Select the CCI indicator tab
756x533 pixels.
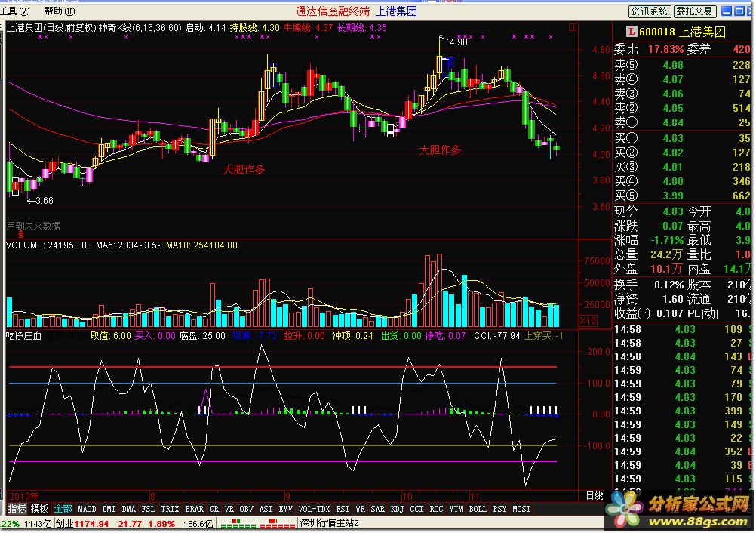click(x=417, y=509)
